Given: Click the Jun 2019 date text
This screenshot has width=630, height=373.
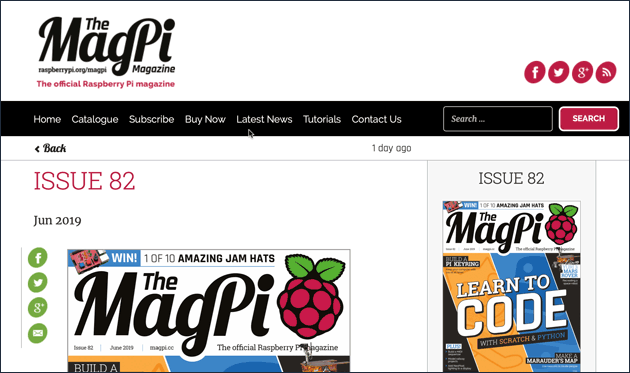Looking at the screenshot, I should [x=57, y=221].
